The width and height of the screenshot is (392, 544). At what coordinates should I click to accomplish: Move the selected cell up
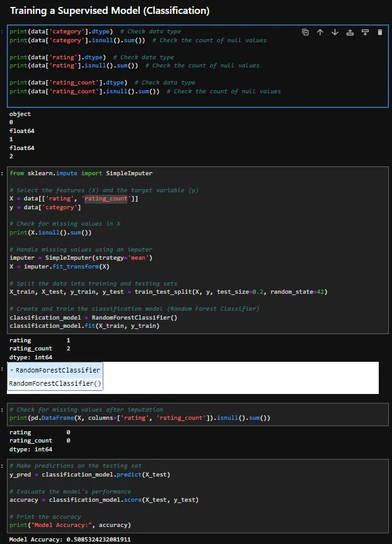[x=320, y=32]
